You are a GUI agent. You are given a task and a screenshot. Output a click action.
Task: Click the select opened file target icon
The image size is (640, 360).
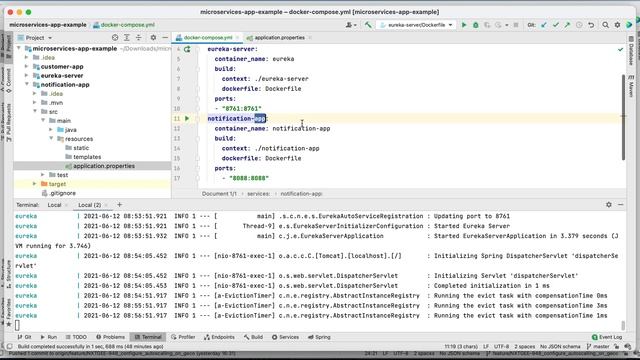[x=115, y=38]
